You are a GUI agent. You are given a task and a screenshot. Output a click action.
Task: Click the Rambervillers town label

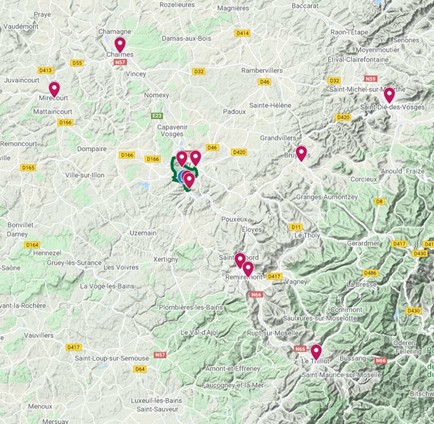(x=262, y=71)
